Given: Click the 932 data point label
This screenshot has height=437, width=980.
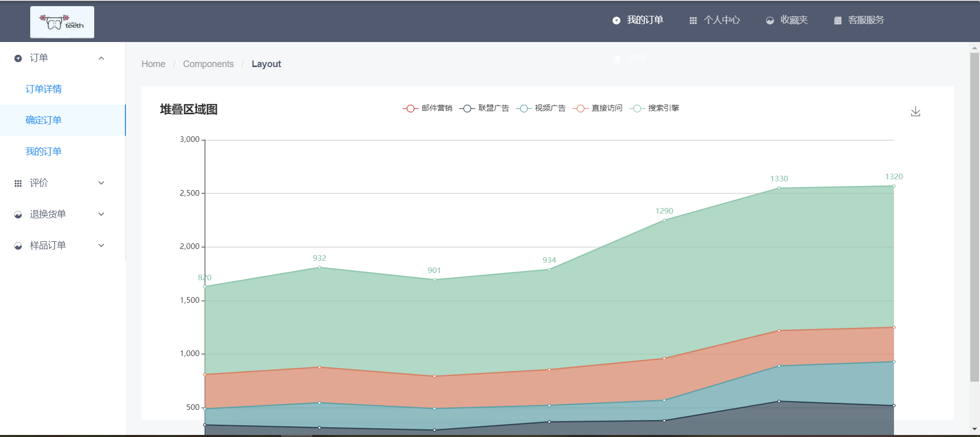Looking at the screenshot, I should pyautogui.click(x=319, y=258).
